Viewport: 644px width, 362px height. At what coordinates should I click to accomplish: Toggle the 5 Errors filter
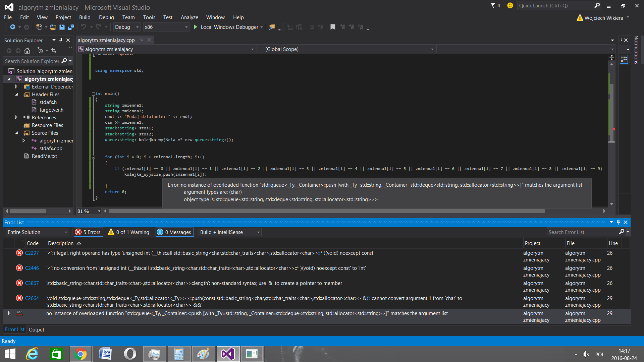[x=88, y=232]
